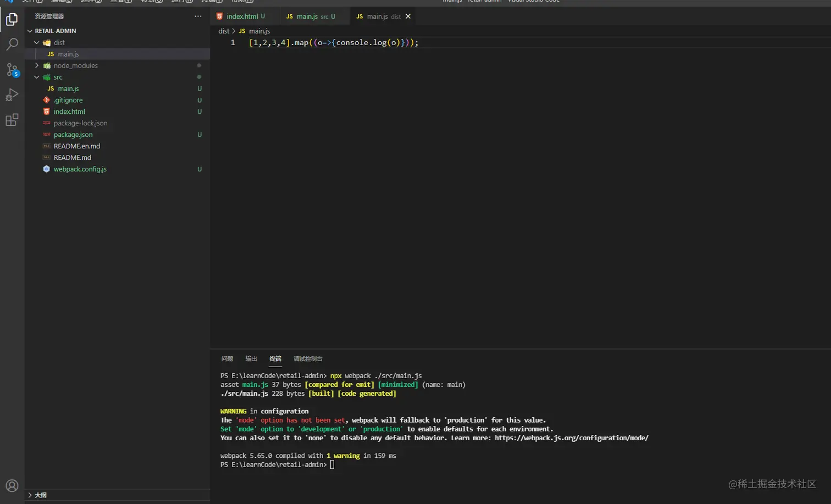Open Source Control view with badge
This screenshot has height=504, width=831.
pyautogui.click(x=12, y=70)
